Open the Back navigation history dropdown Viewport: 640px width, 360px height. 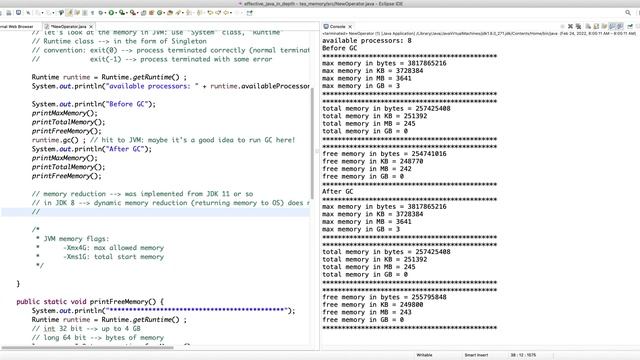tap(231, 13)
